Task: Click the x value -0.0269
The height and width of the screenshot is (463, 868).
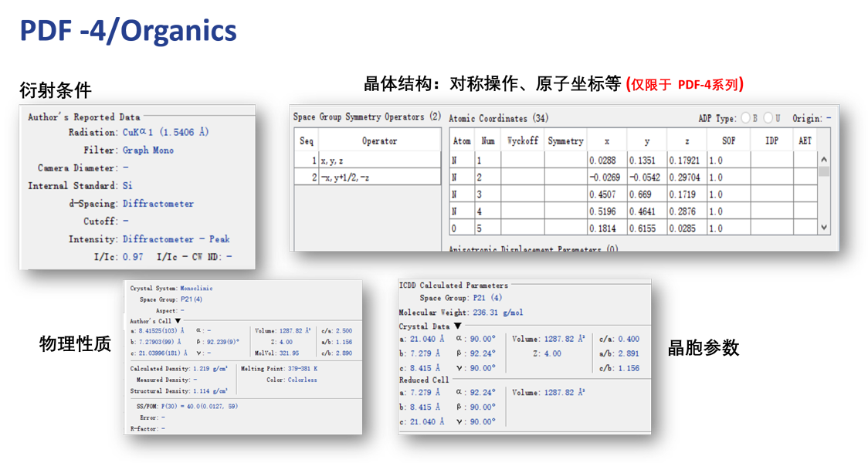Action: [605, 177]
